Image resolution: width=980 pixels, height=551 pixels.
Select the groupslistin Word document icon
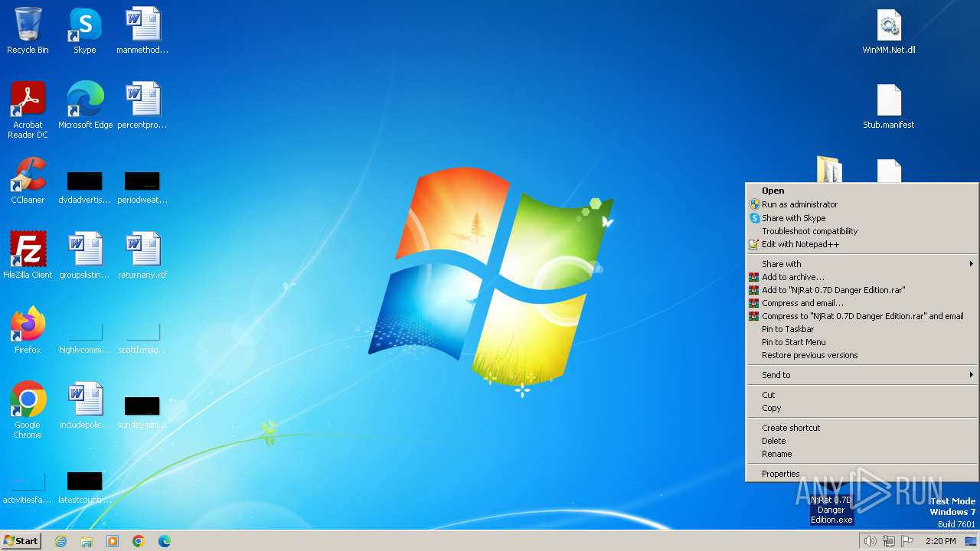click(x=85, y=256)
